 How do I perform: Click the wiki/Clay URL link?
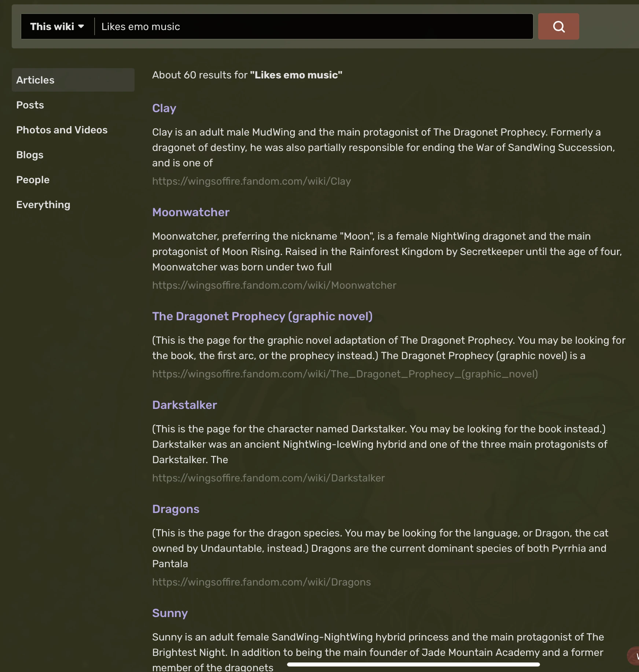[251, 181]
